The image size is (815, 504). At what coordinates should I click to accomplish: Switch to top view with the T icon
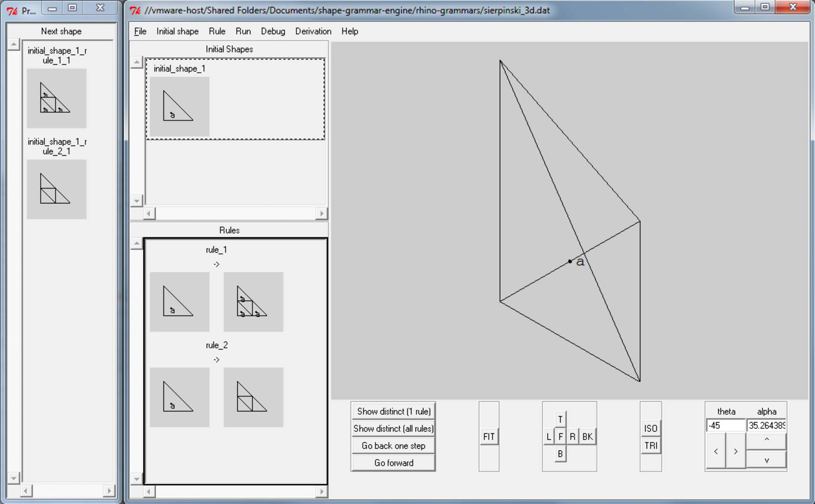559,418
